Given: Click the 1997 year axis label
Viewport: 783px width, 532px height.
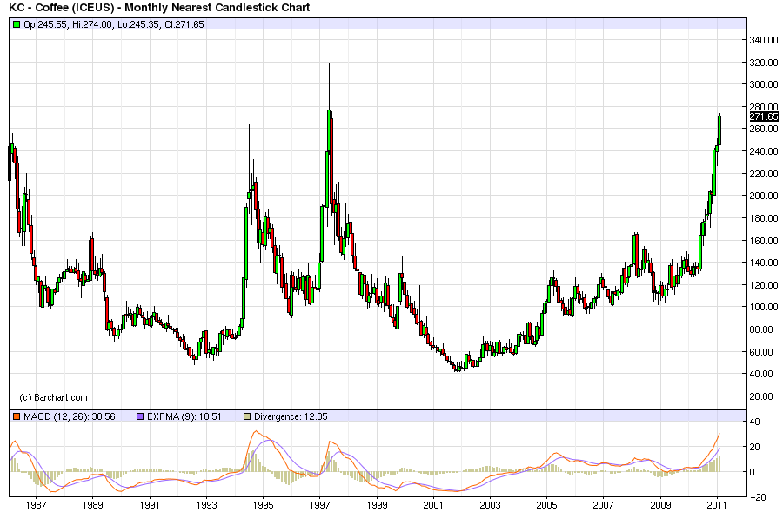Looking at the screenshot, I should [319, 505].
